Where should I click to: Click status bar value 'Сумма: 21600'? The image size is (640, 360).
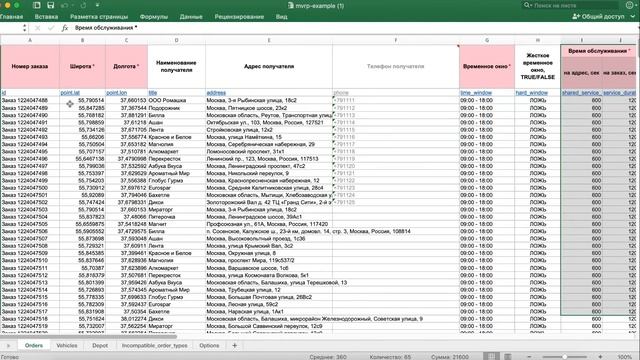(450, 357)
